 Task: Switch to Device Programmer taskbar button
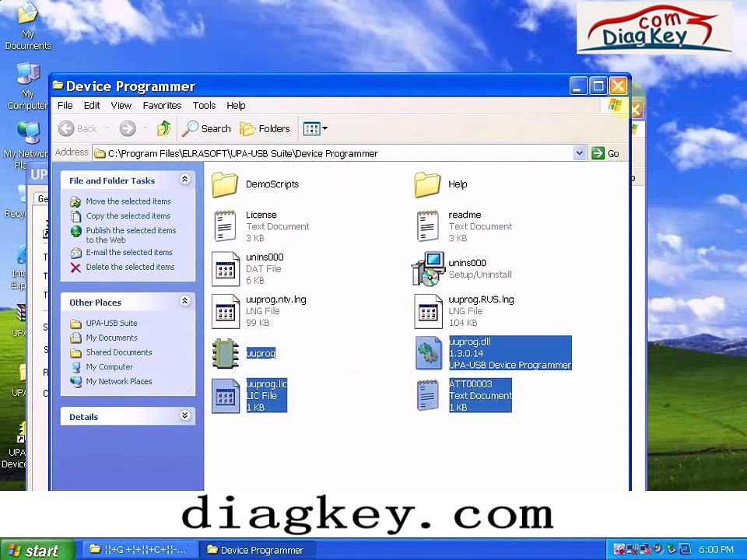(x=257, y=550)
